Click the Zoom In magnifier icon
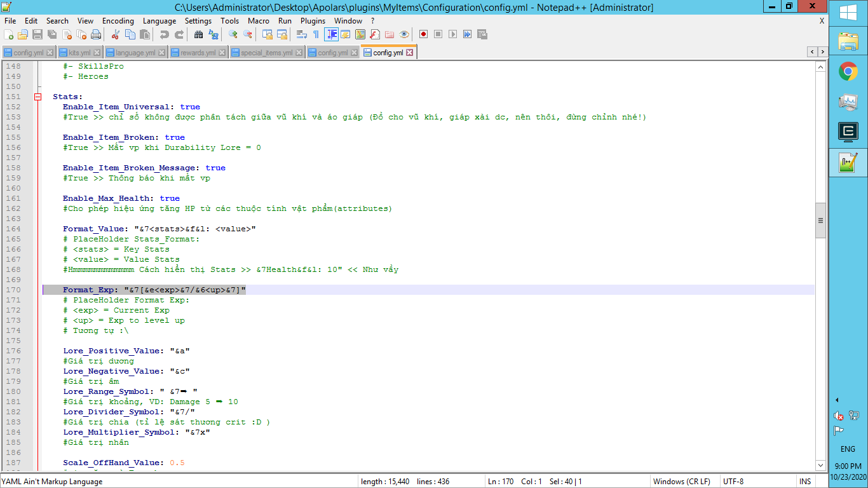The width and height of the screenshot is (868, 488). pyautogui.click(x=233, y=34)
